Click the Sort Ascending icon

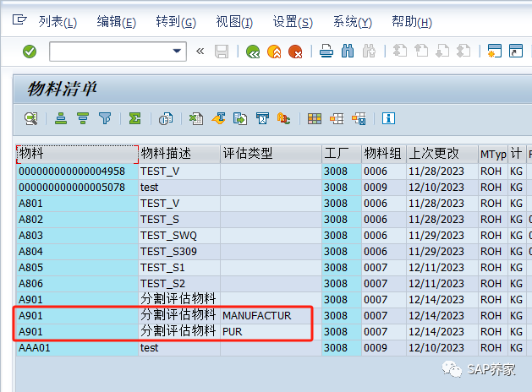coord(61,118)
